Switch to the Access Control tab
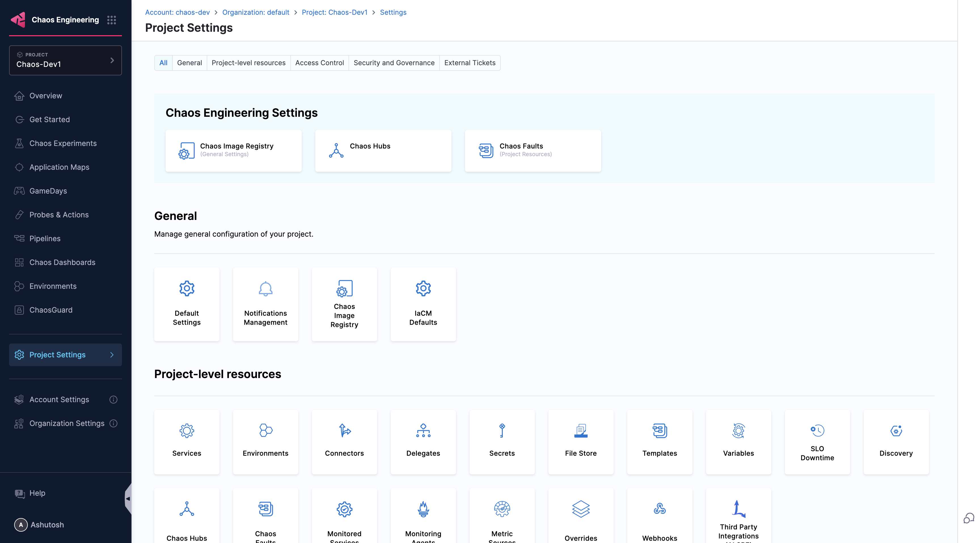The image size is (980, 543). [319, 63]
